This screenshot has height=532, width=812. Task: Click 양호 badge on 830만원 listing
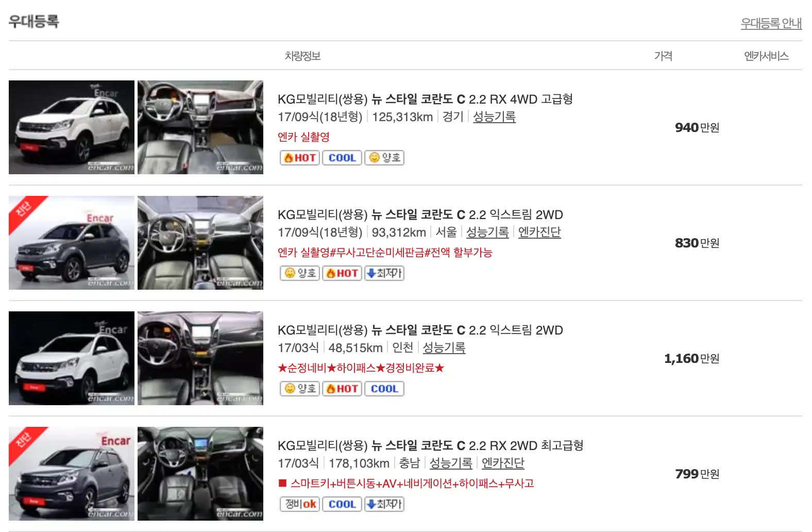[x=300, y=273]
